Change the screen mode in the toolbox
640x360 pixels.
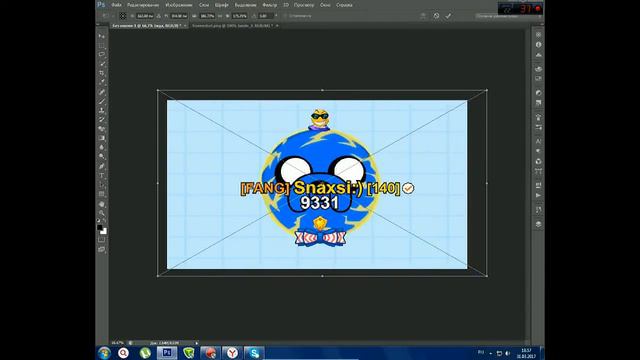101,249
